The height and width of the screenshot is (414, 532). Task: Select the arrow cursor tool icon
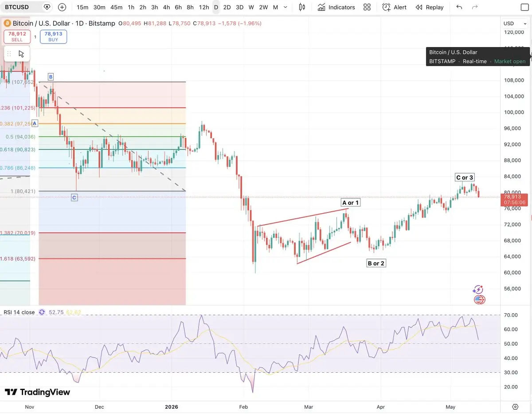pyautogui.click(x=21, y=54)
